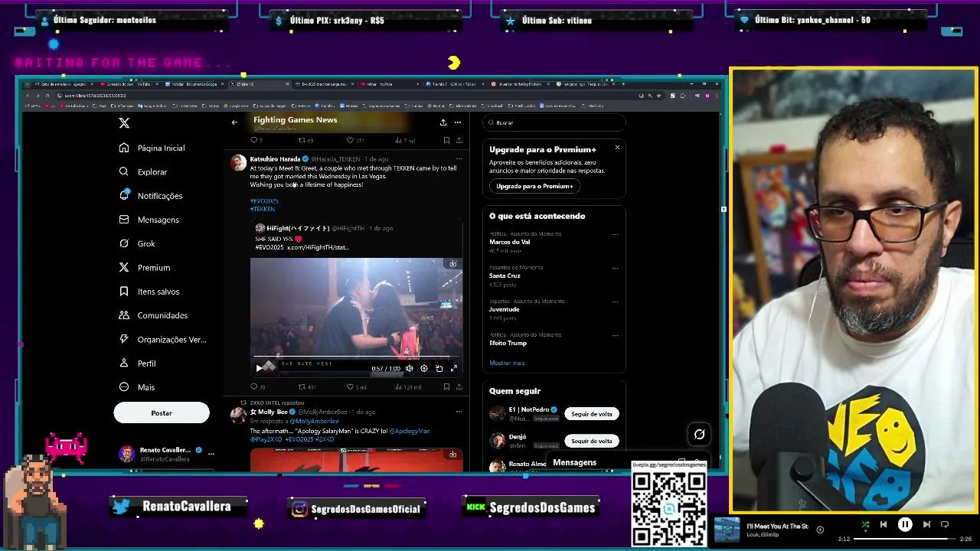This screenshot has width=980, height=551.
Task: Open more options on Molly Bee's post
Action: [x=459, y=412]
